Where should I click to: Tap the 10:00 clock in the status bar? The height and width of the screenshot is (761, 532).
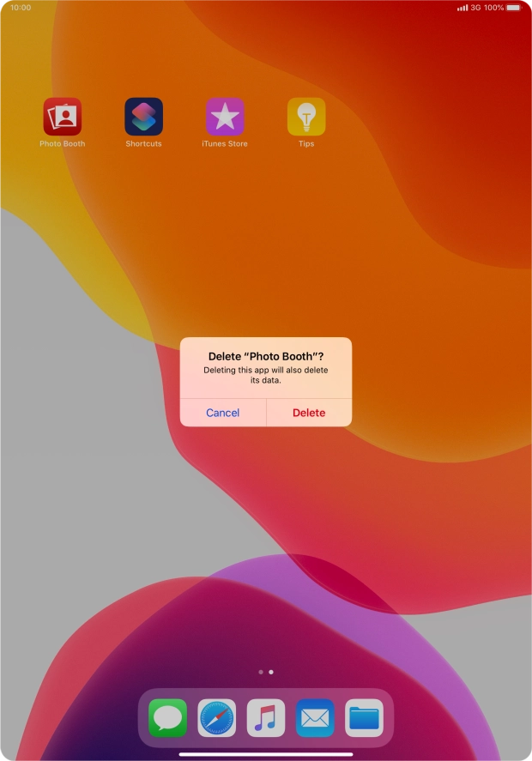tap(21, 8)
